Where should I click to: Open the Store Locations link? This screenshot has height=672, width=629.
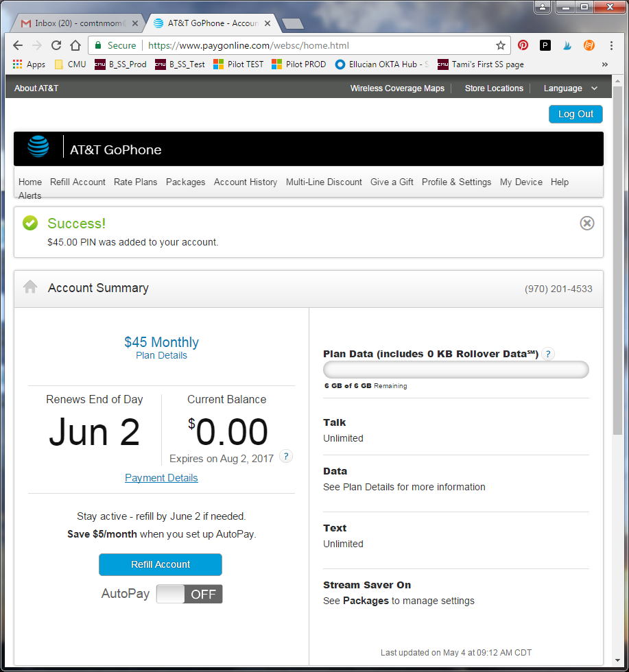tap(494, 88)
